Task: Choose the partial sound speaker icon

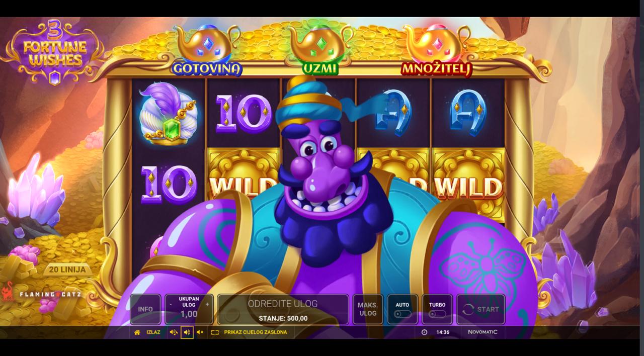Action: click(174, 332)
